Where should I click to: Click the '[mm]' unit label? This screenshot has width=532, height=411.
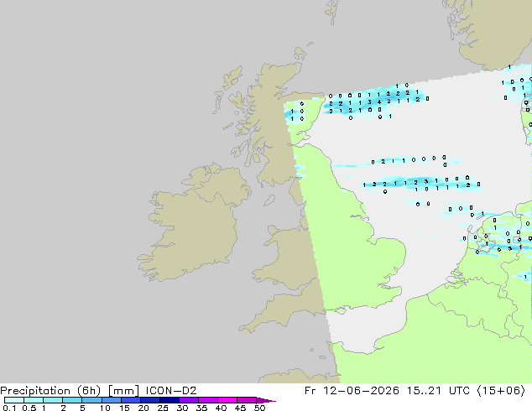click(123, 391)
